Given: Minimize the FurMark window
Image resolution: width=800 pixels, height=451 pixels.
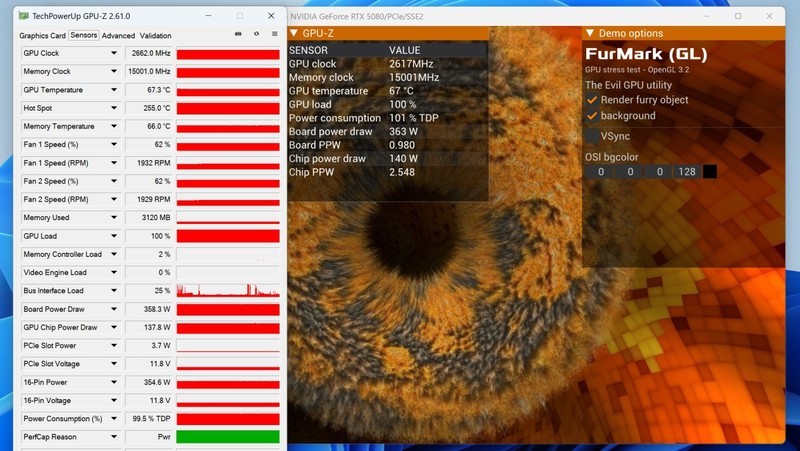Looking at the screenshot, I should [707, 16].
